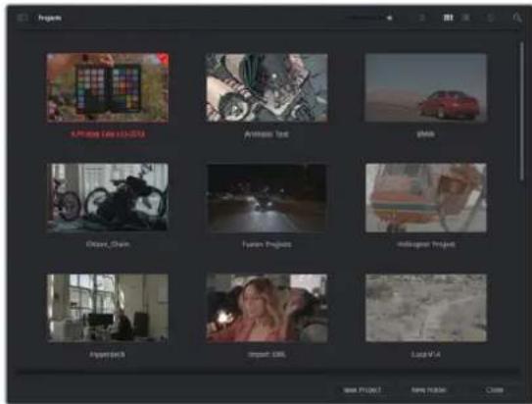Click the Close button
The height and width of the screenshot is (404, 532).
[495, 390]
